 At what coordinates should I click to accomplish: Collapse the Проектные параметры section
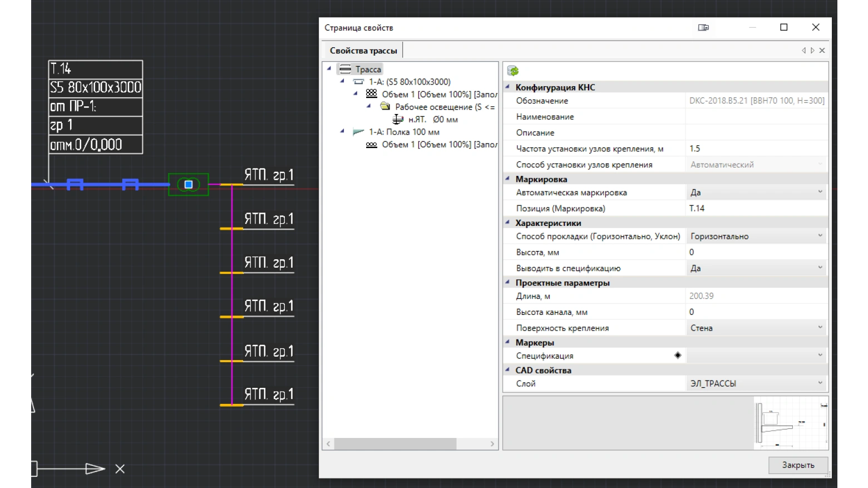507,282
